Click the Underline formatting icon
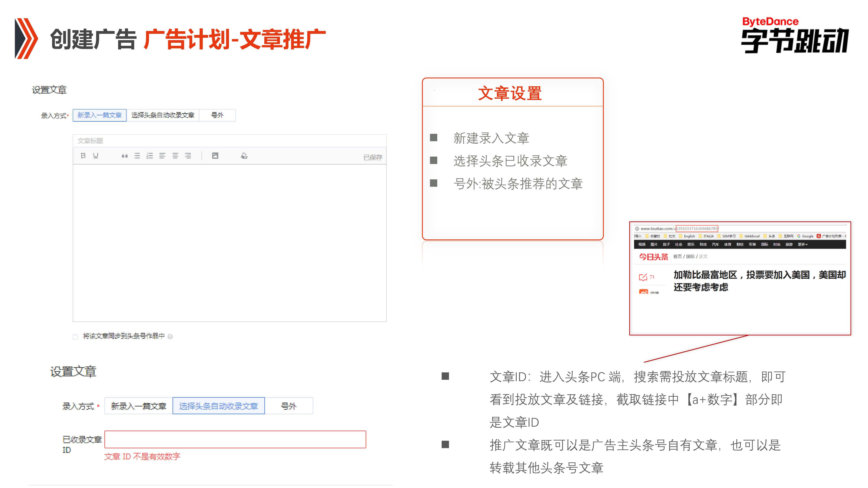The width and height of the screenshot is (868, 488). tap(96, 156)
